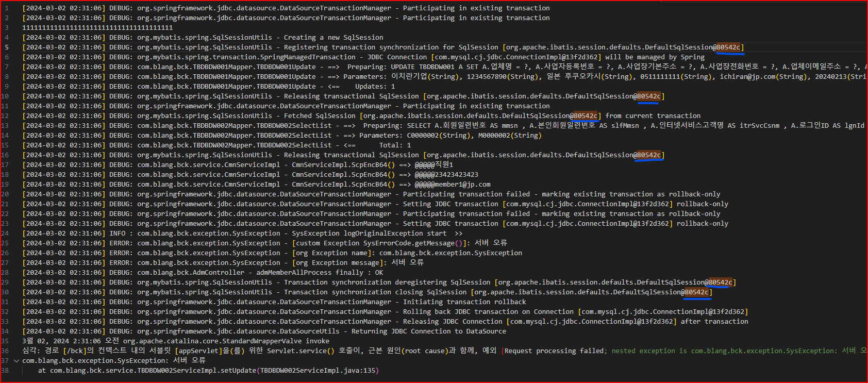Click 'will be managed by Spring' text

655,57
